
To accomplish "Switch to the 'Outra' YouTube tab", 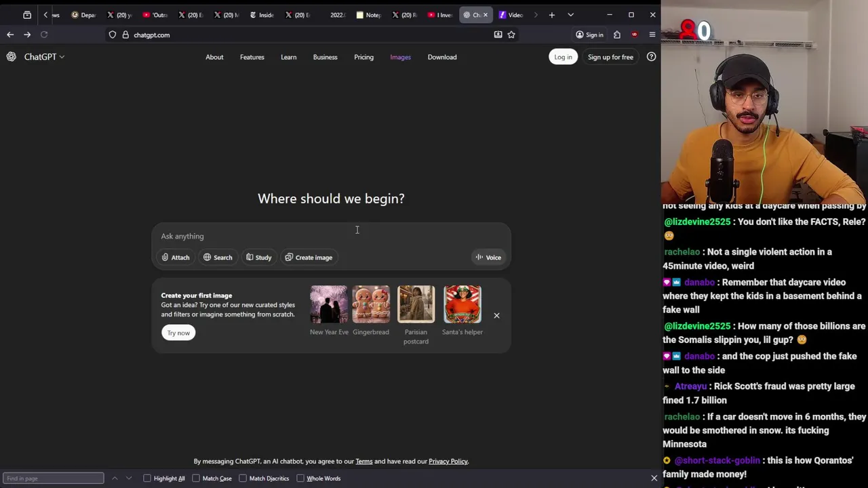I will (x=155, y=15).
